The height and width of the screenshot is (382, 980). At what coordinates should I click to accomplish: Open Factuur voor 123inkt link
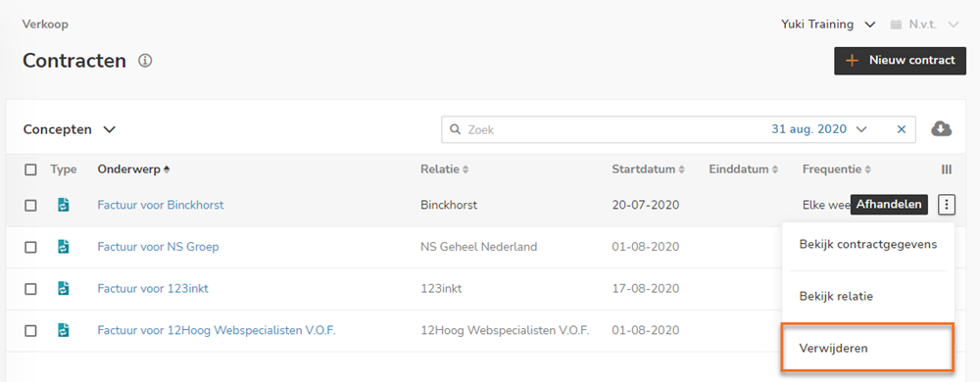click(153, 288)
